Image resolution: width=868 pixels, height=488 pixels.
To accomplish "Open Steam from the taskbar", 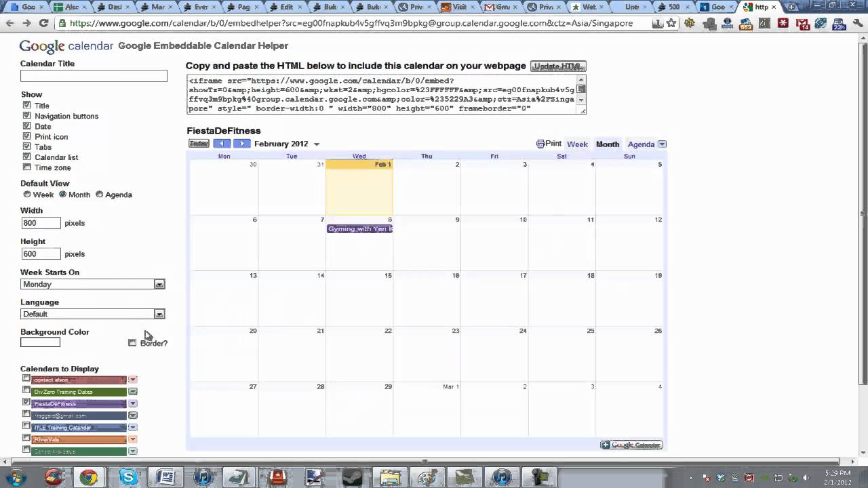I will pyautogui.click(x=351, y=477).
